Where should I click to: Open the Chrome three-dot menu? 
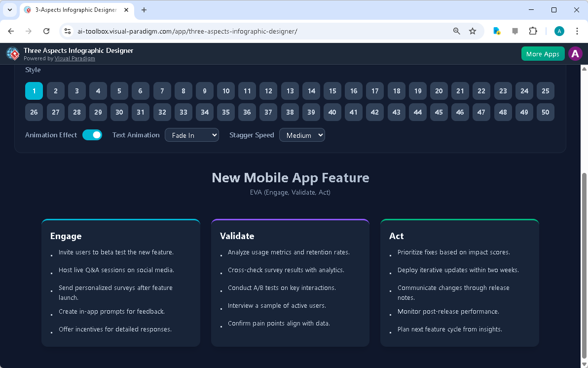(577, 31)
